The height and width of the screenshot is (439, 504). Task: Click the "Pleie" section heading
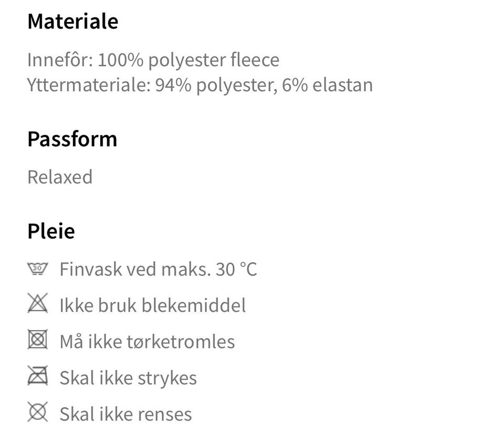[x=51, y=231]
